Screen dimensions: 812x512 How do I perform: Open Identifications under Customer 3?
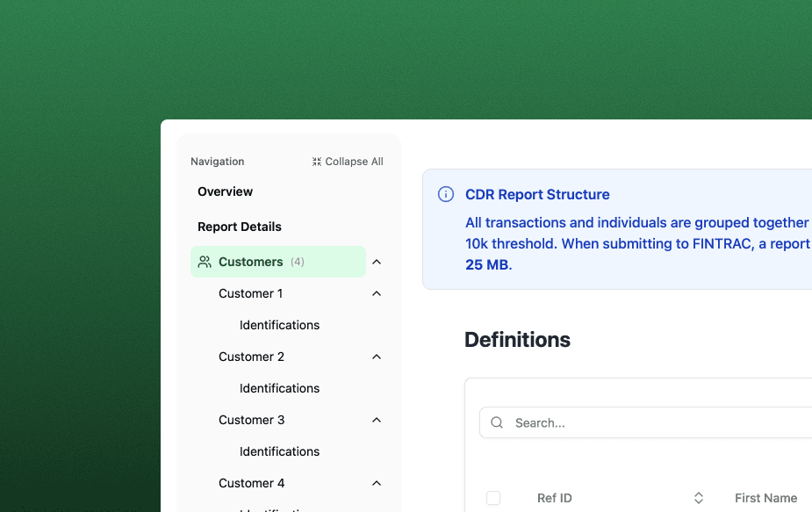tap(279, 451)
